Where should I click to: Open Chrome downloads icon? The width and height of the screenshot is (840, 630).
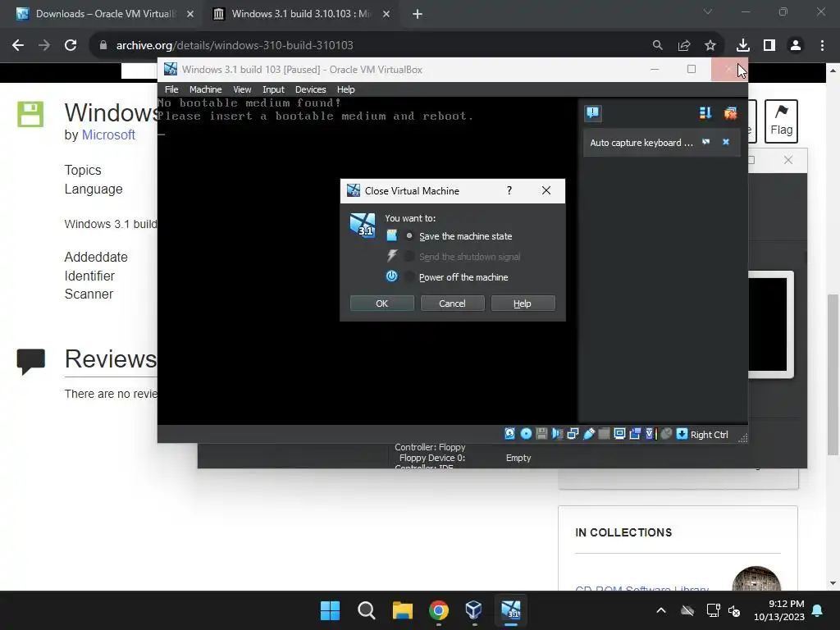click(742, 45)
